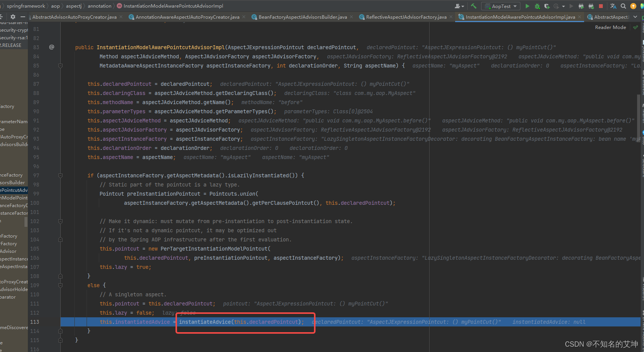Open Search Everywhere magnifier icon
The image size is (644, 352).
pyautogui.click(x=623, y=6)
